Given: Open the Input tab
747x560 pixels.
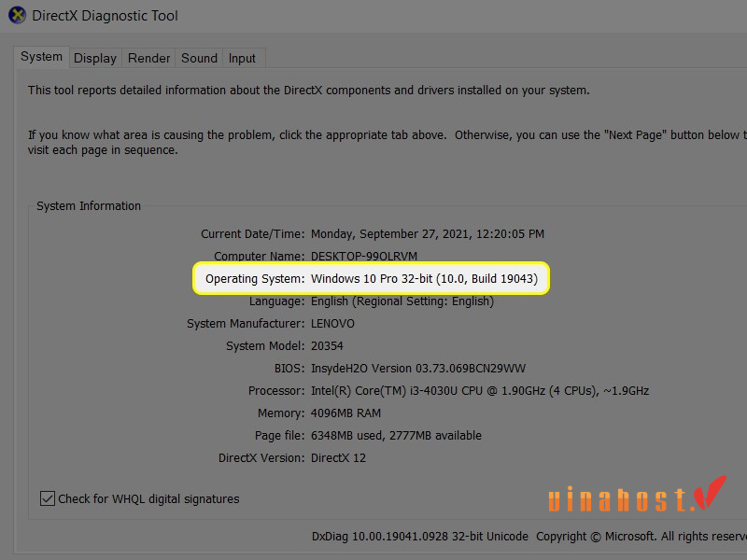Looking at the screenshot, I should [242, 58].
